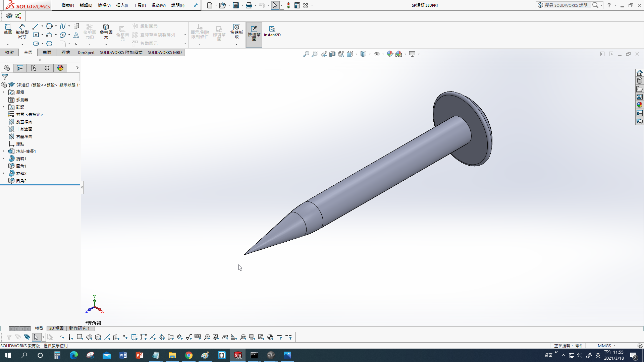Open Hide/Show Items dropdown arrow

click(383, 54)
